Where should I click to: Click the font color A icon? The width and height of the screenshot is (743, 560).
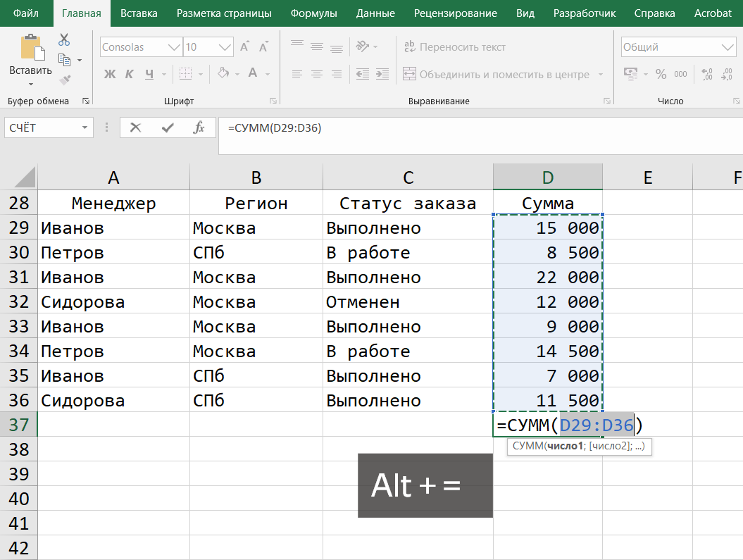pyautogui.click(x=253, y=73)
